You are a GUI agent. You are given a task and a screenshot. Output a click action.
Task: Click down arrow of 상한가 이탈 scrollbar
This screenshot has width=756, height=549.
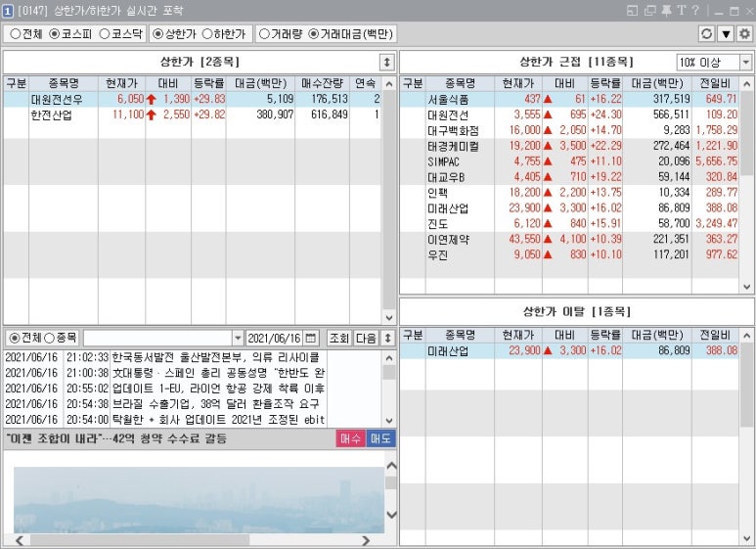coord(747,538)
